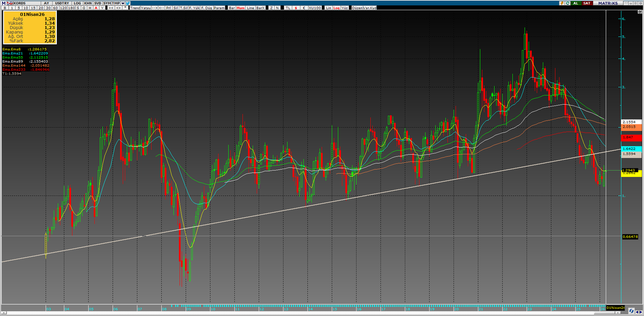Click the >< compress chart icon
The width and height of the screenshot is (644, 316).
pyautogui.click(x=111, y=8)
